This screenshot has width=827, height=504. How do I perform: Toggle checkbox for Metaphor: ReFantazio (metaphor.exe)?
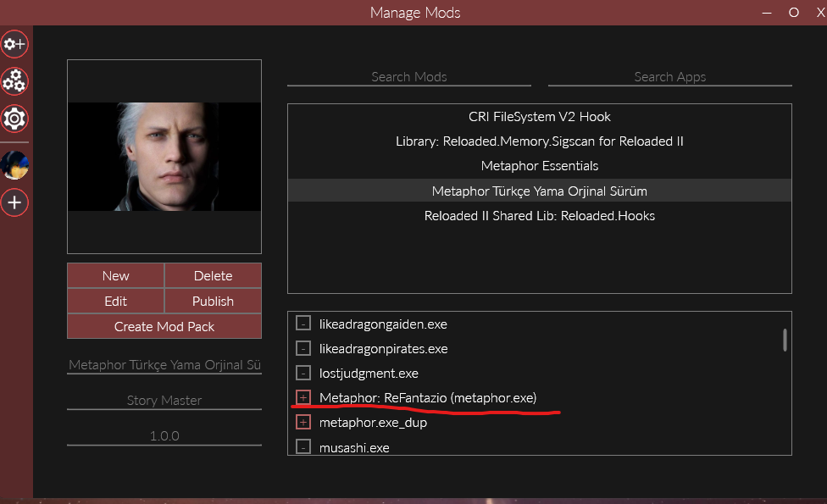[303, 397]
